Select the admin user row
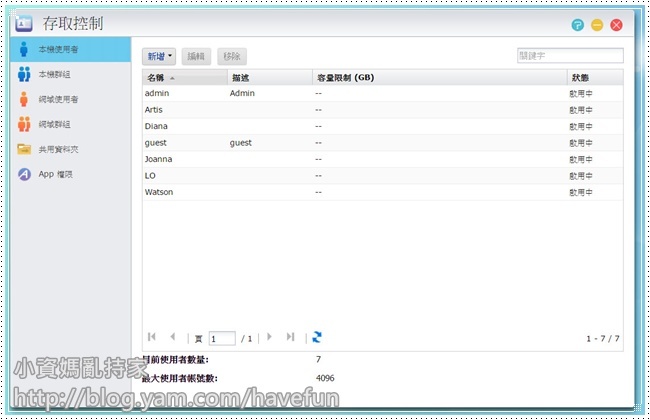Screen dimensions: 650x420 (x=382, y=93)
